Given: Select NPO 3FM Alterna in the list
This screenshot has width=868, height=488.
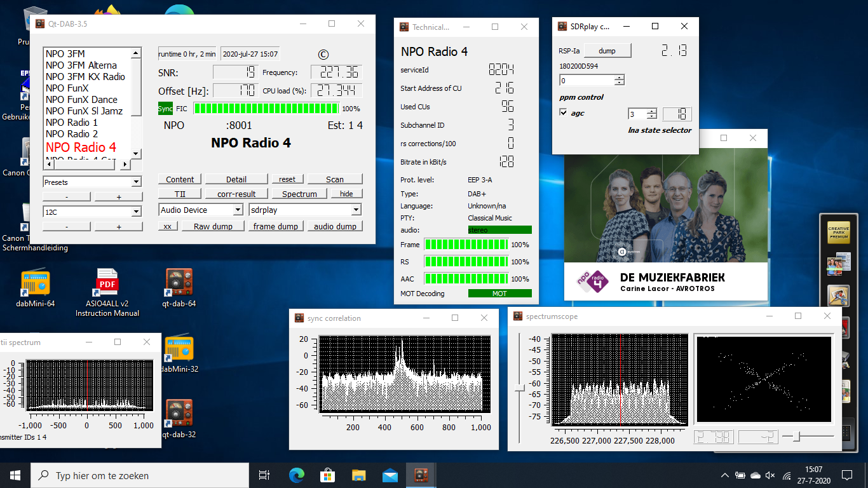Looking at the screenshot, I should pyautogui.click(x=81, y=65).
